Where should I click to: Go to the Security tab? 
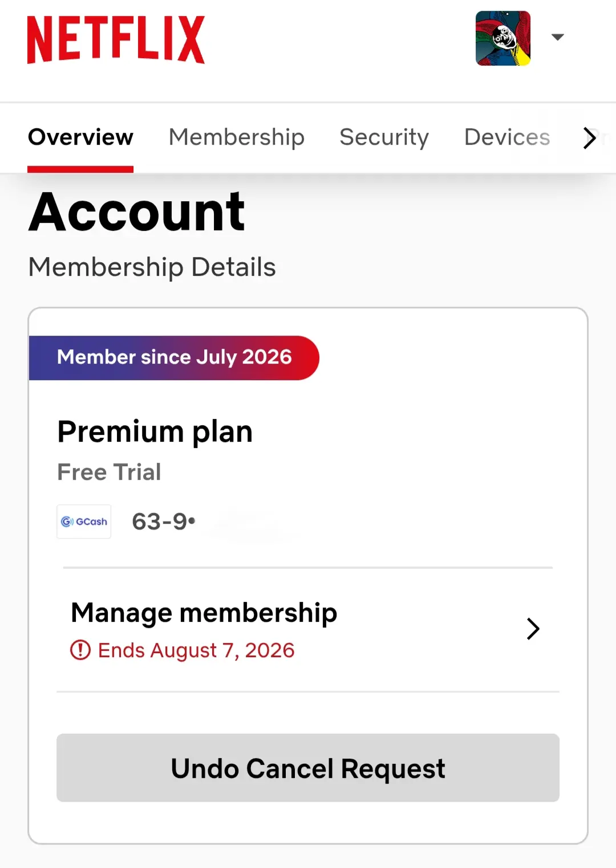click(x=384, y=137)
